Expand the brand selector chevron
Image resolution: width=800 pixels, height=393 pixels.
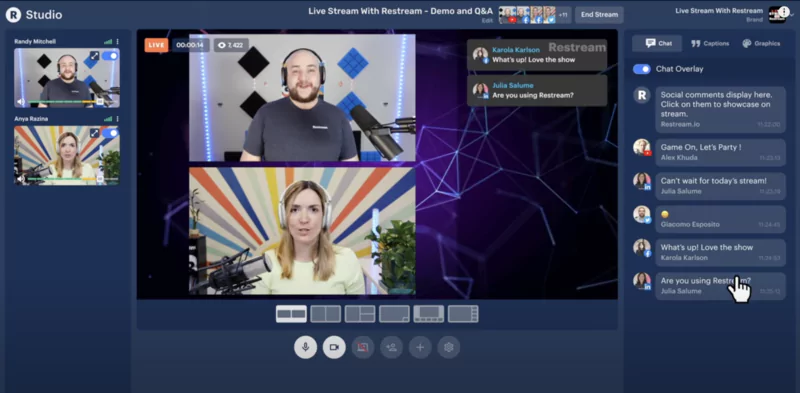coord(792,15)
